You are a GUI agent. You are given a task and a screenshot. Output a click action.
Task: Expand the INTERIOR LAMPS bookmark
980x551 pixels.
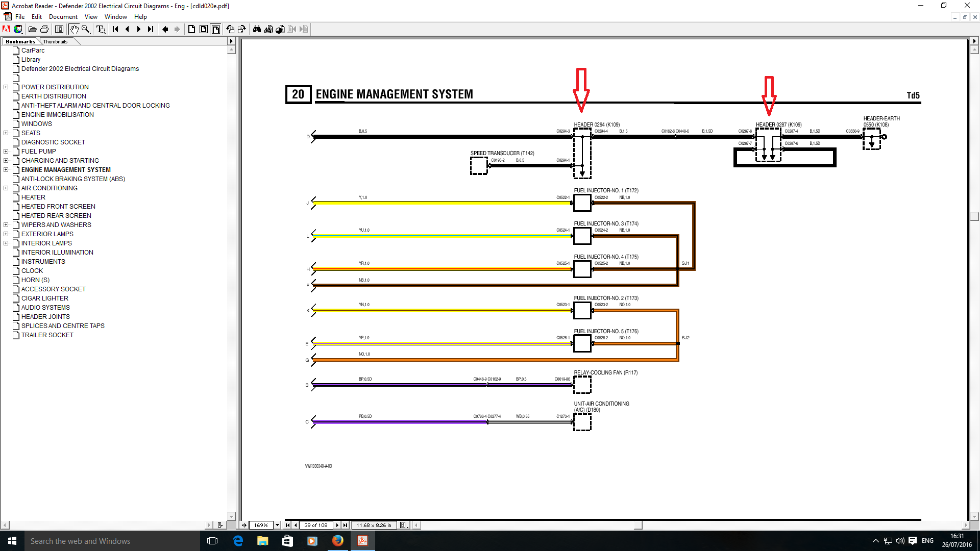tap(6, 243)
